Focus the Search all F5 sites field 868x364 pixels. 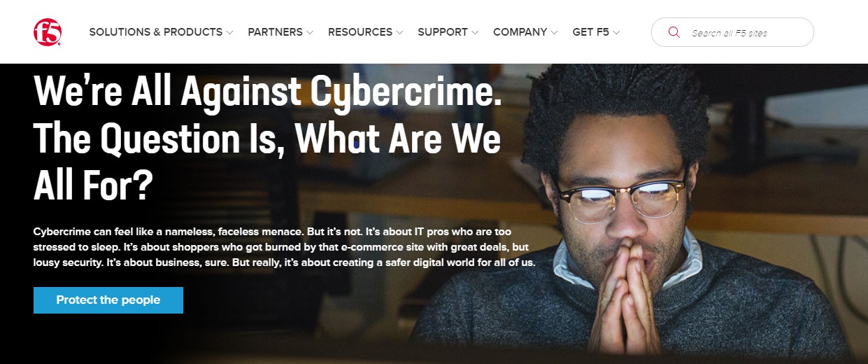coord(732,32)
